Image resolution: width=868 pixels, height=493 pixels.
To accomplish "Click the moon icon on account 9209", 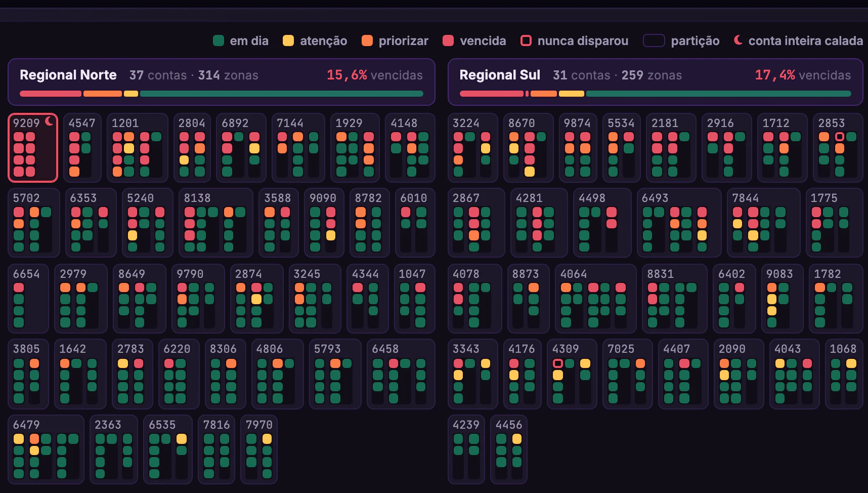I will point(49,121).
